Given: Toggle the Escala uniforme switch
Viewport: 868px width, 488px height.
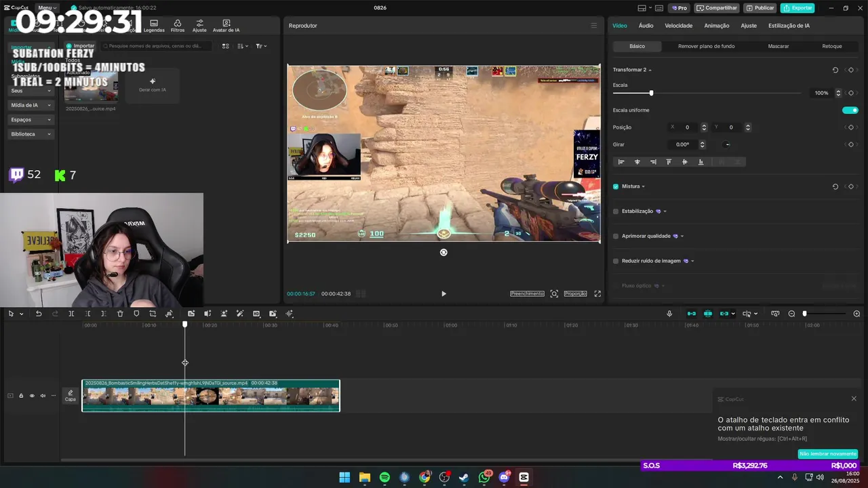Looking at the screenshot, I should coord(850,110).
